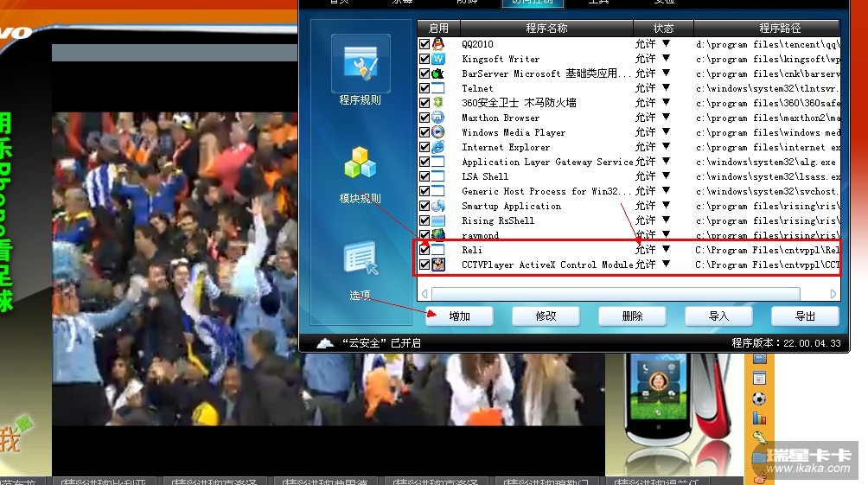Viewport: 868px width, 485px height.
Task: Click the QQ2010 penguin icon
Action: click(437, 44)
